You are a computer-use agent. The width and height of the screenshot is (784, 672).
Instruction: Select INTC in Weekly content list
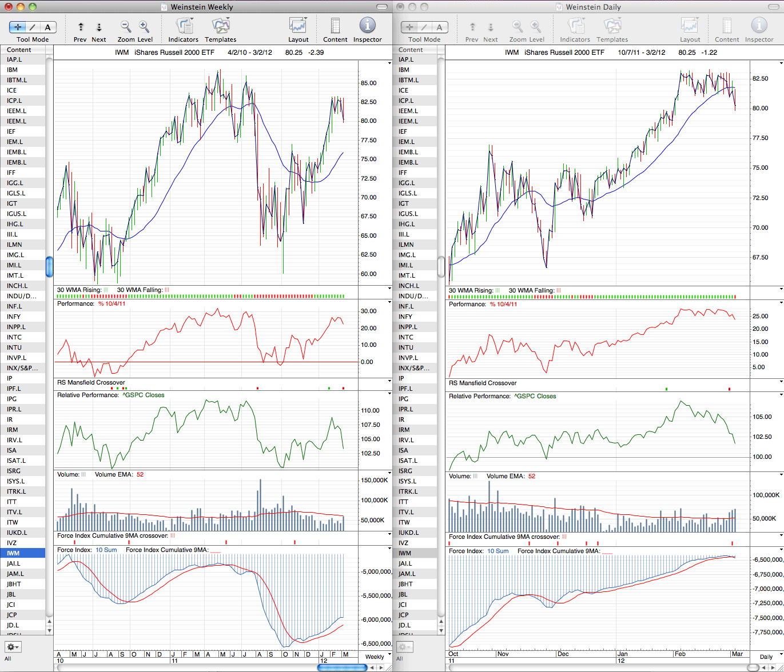tap(23, 337)
